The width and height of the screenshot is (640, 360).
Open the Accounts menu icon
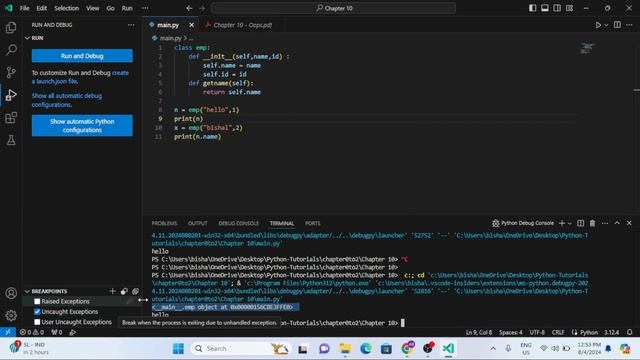[x=11, y=293]
